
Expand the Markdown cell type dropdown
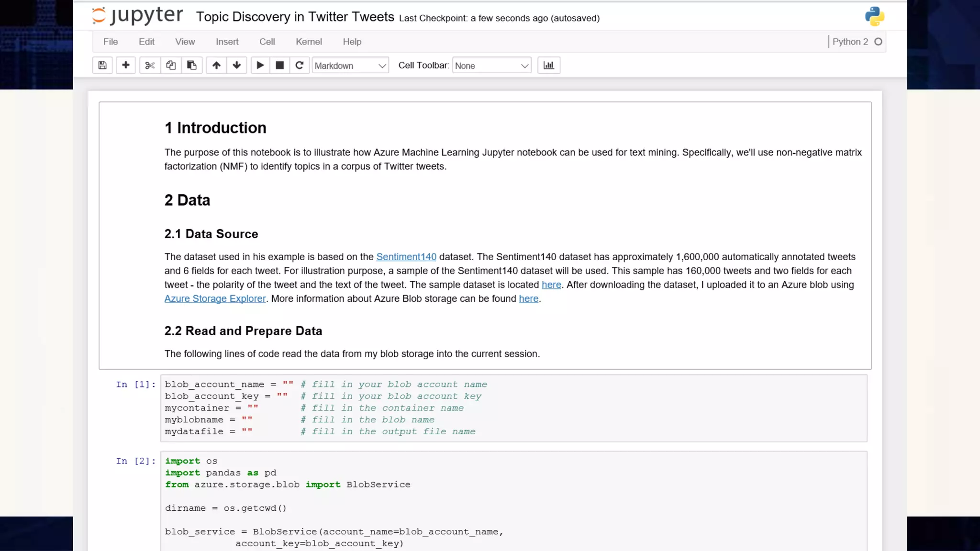click(x=350, y=66)
